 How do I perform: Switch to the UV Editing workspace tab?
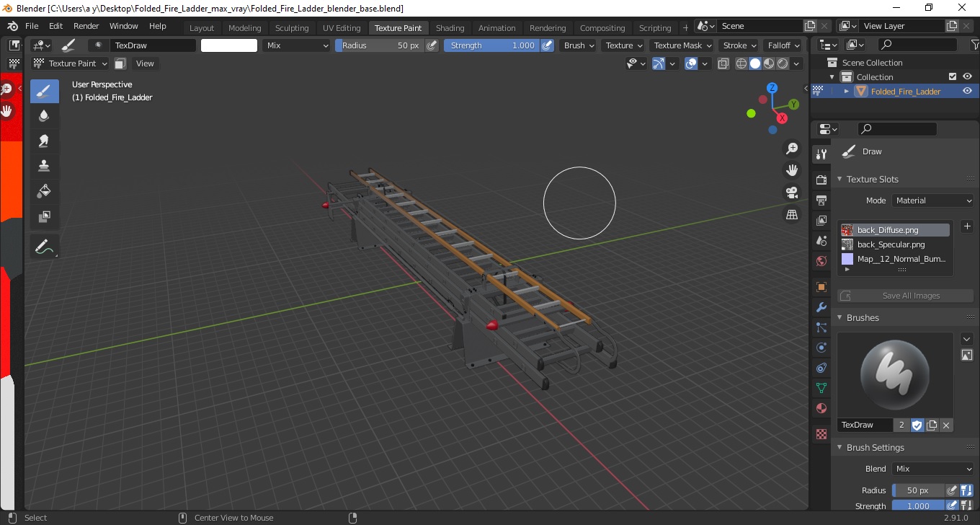click(342, 28)
